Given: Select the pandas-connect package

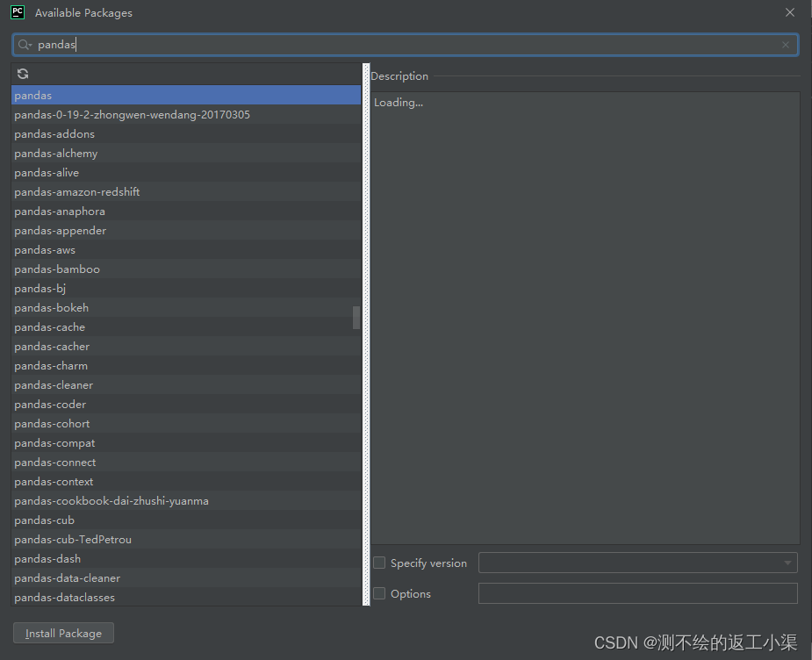Looking at the screenshot, I should [186, 463].
